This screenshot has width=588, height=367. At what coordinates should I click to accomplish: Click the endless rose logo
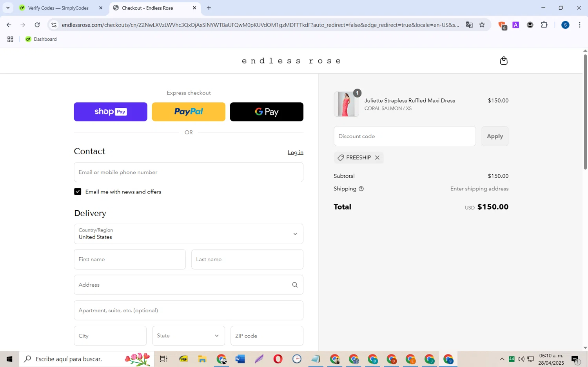pos(291,61)
